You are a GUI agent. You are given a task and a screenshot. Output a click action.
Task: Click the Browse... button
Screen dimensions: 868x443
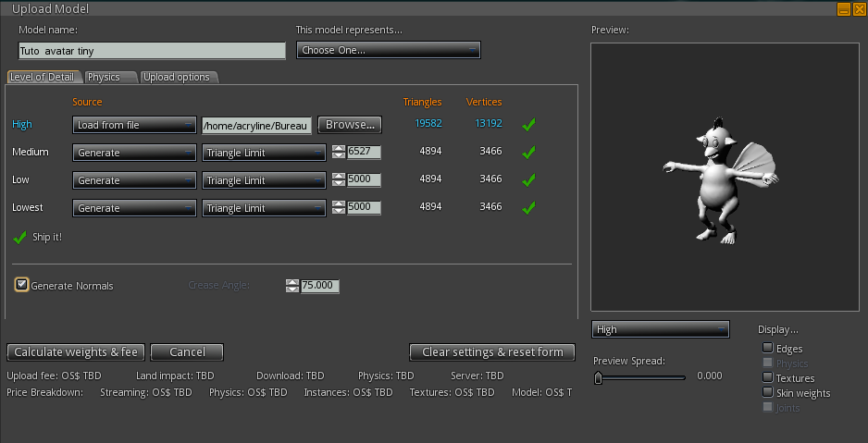tap(350, 125)
